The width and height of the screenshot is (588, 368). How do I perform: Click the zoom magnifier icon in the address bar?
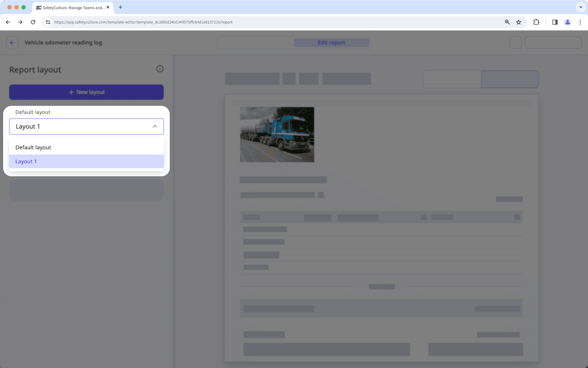507,22
